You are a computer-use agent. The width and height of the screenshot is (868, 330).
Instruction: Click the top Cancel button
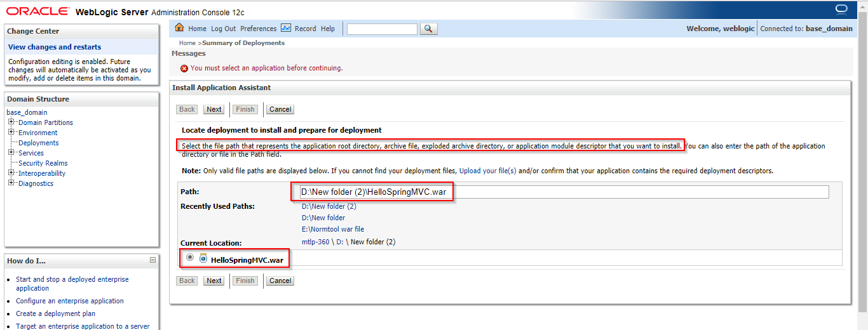280,109
